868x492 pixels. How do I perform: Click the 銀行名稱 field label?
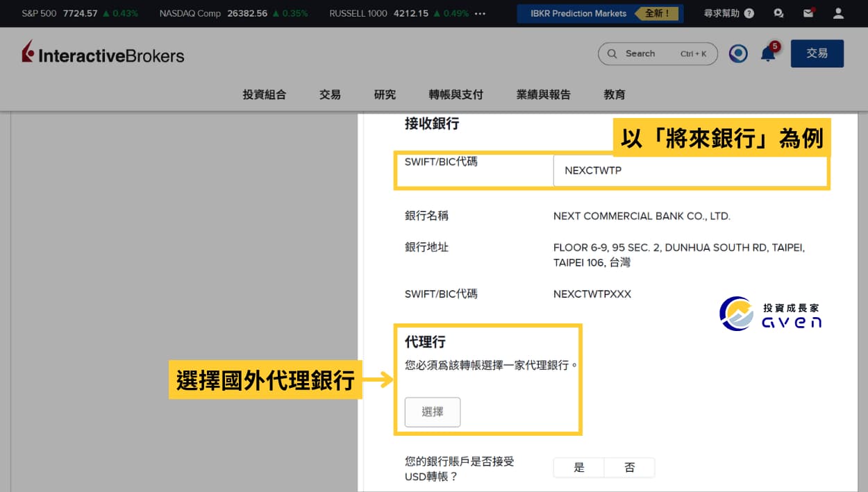point(426,216)
